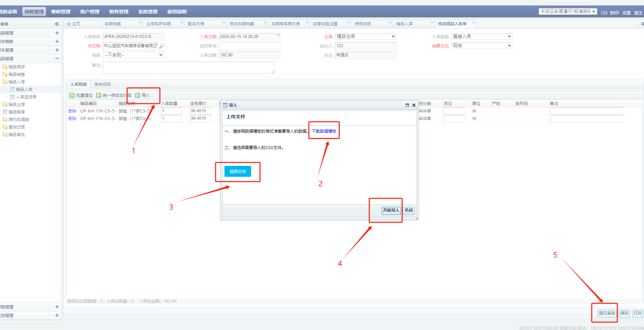Collapse the 精品管理 menu section
This screenshot has width=644, height=330.
[57, 58]
